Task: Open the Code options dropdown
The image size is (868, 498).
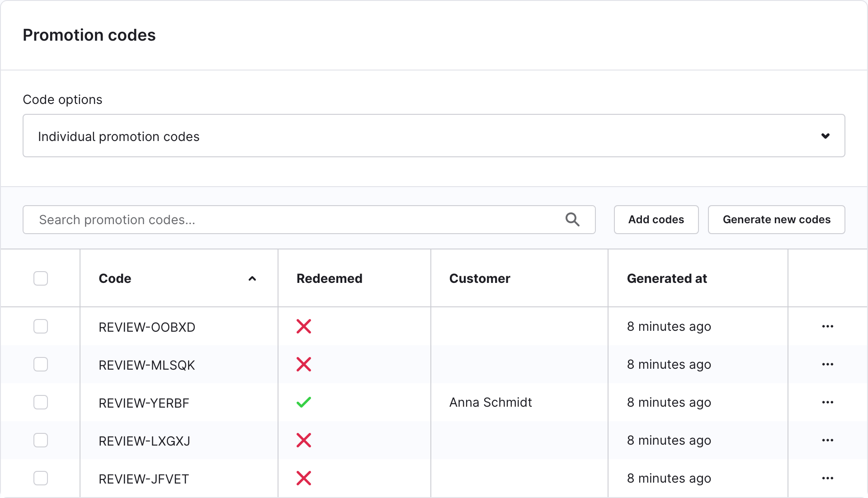Action: (434, 136)
